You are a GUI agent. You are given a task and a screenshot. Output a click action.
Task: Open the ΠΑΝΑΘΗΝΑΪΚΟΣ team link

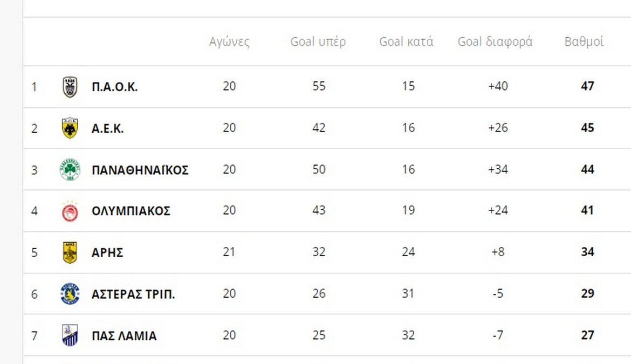pyautogui.click(x=140, y=170)
